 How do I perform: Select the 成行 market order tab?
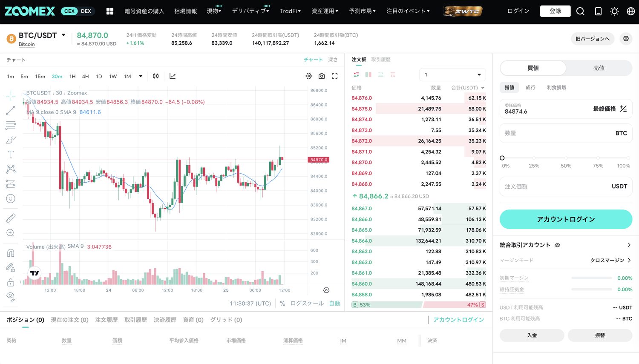tap(530, 87)
